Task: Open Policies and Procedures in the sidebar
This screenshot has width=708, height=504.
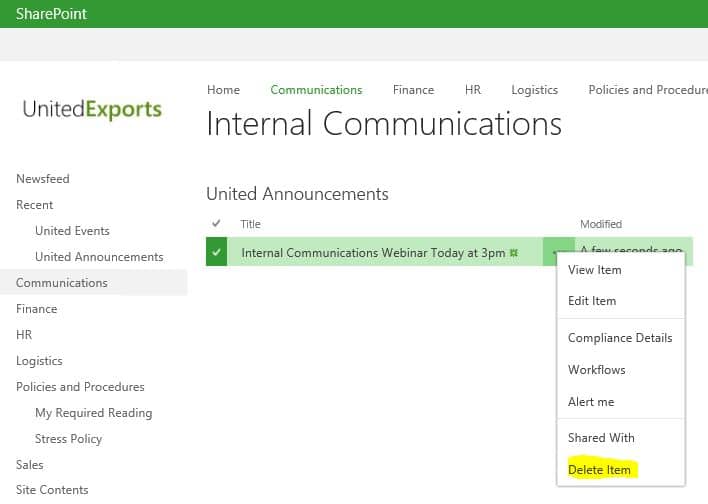Action: [80, 387]
